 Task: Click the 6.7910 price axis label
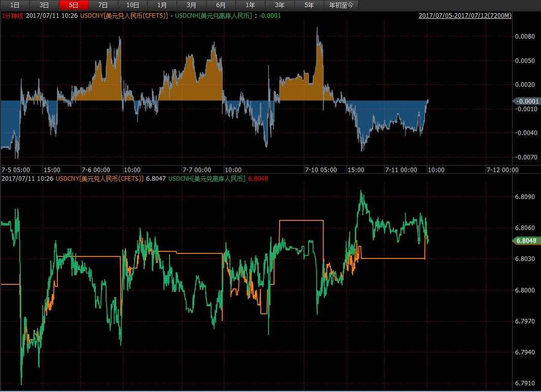tap(525, 383)
